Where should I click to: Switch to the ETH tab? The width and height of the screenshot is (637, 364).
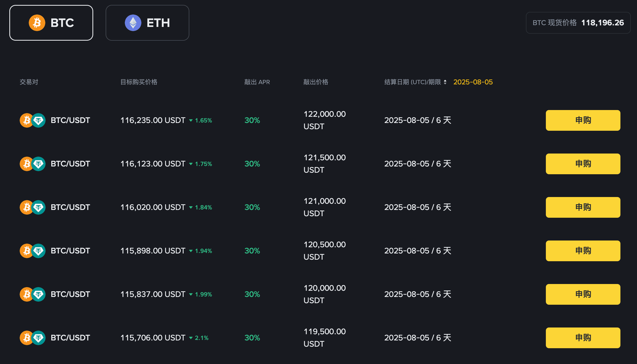coord(147,23)
